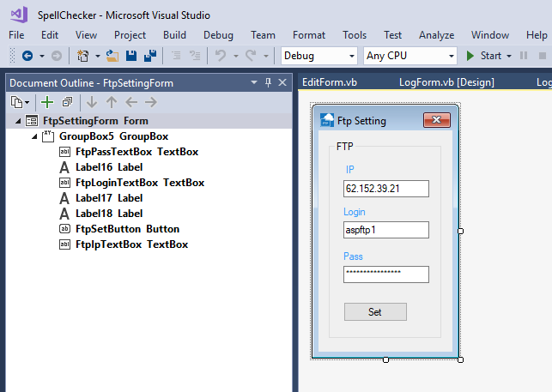The width and height of the screenshot is (552, 392).
Task: Click the Start debugging button
Action: click(484, 56)
